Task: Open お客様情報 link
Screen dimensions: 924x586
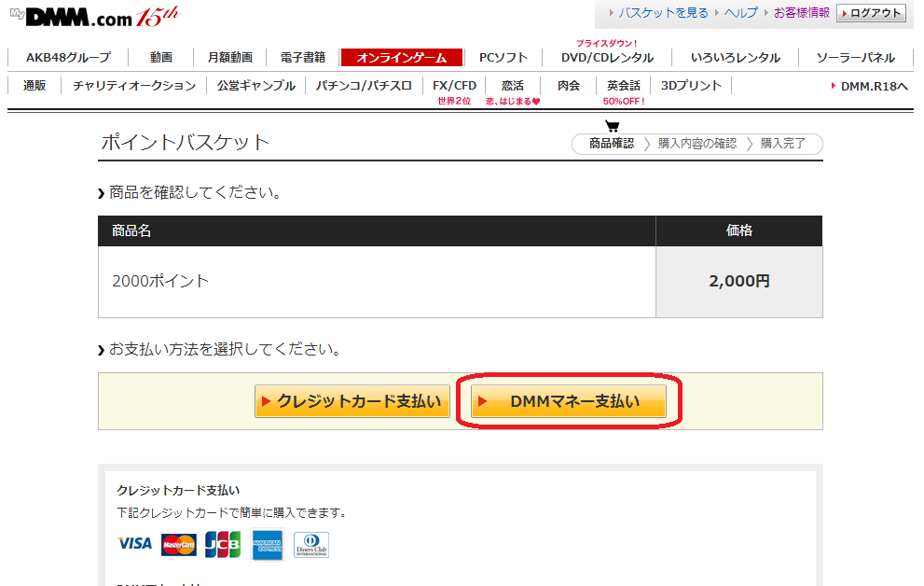Action: tap(802, 12)
